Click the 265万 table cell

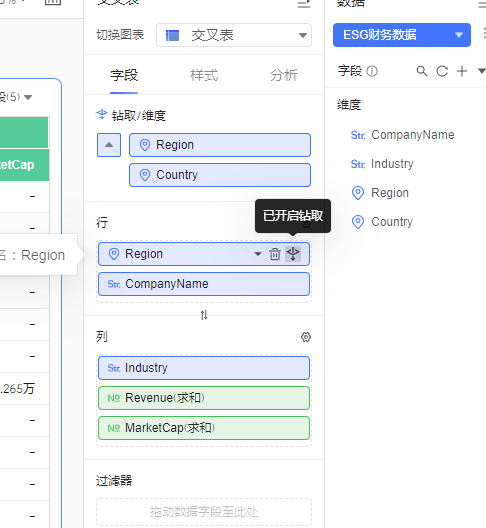[x=24, y=389]
